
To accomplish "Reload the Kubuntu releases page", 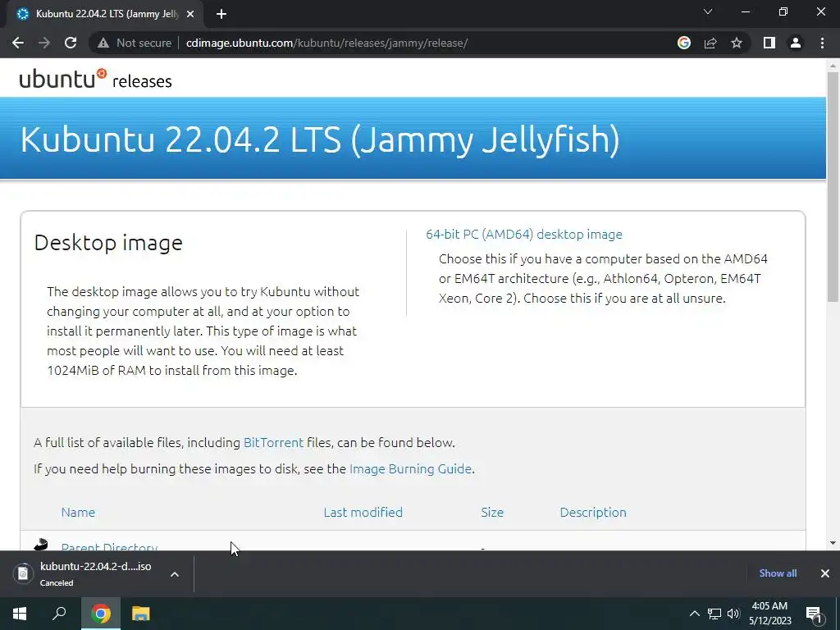I will coord(71,43).
